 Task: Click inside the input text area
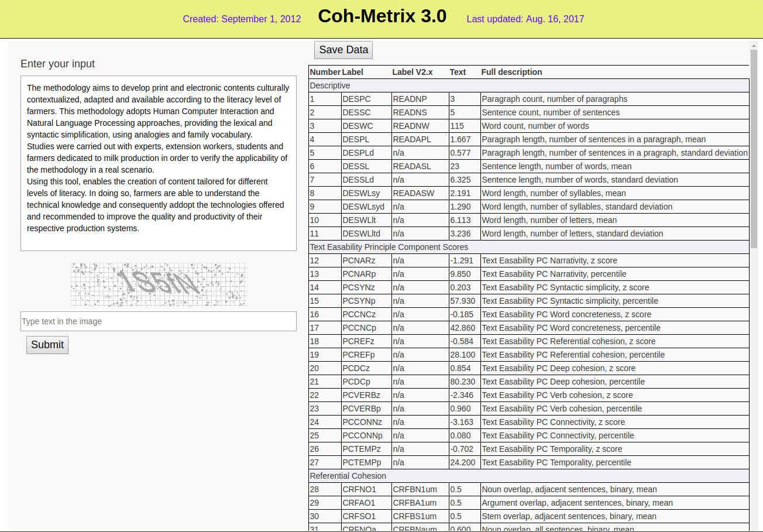(x=159, y=163)
